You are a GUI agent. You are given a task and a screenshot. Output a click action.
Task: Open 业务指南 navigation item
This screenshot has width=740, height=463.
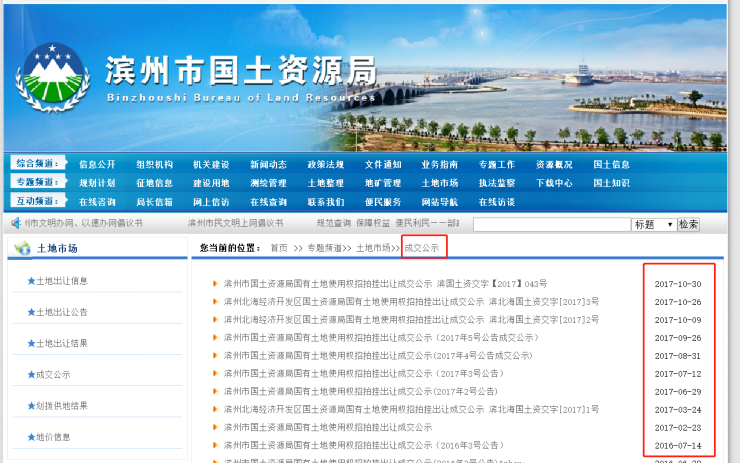click(x=440, y=164)
